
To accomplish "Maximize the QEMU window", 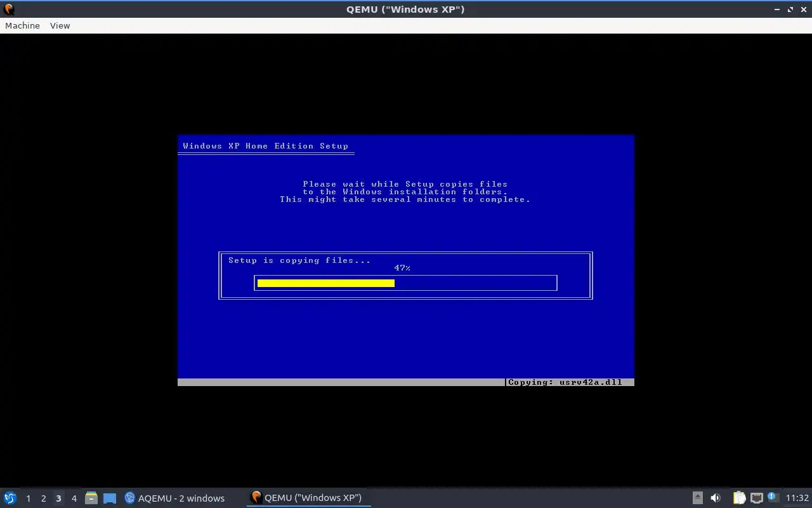I will coord(790,10).
